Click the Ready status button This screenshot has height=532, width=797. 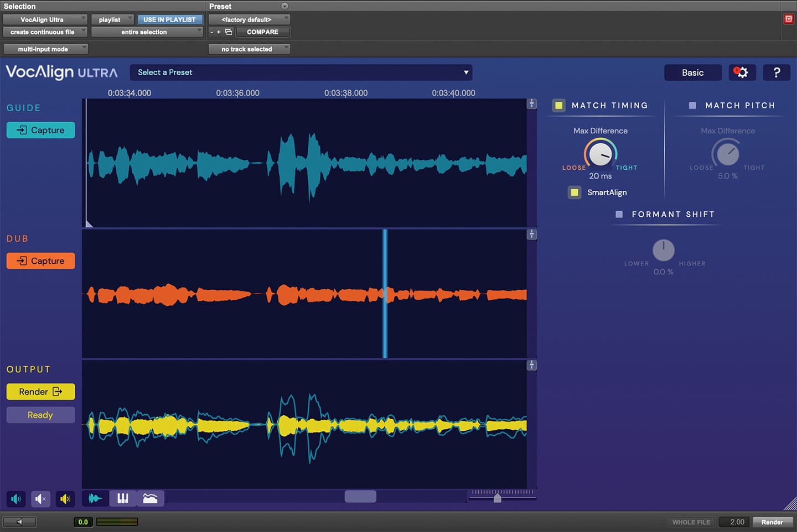(41, 415)
